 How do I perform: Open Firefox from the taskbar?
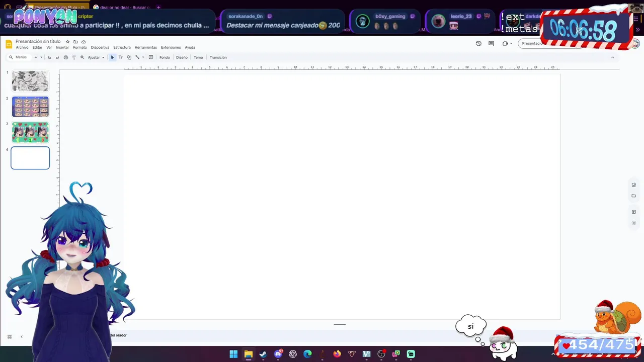click(337, 354)
